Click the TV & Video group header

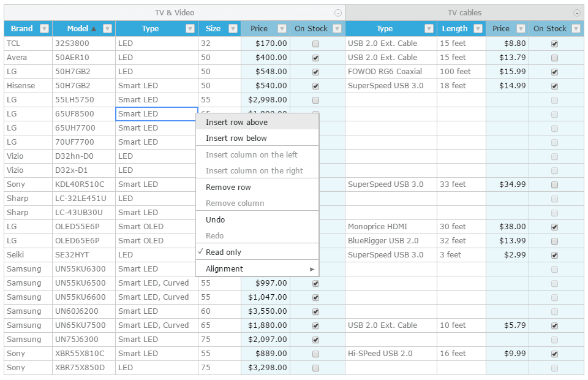point(175,13)
